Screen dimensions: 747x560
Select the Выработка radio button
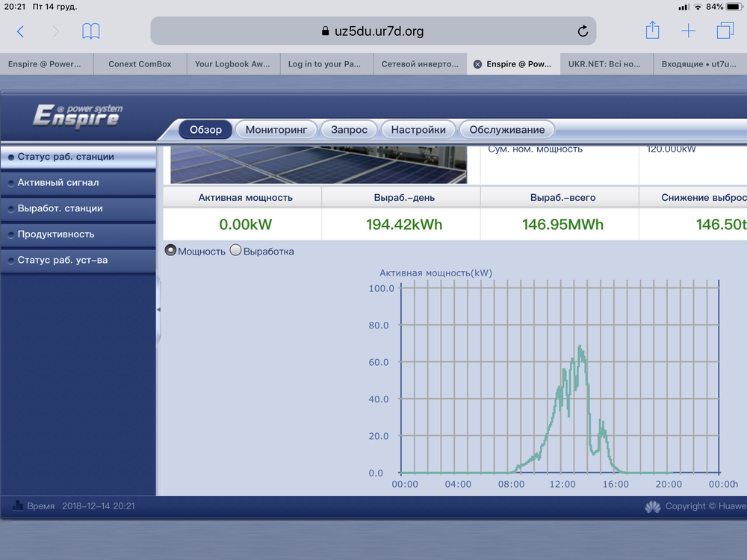point(236,251)
